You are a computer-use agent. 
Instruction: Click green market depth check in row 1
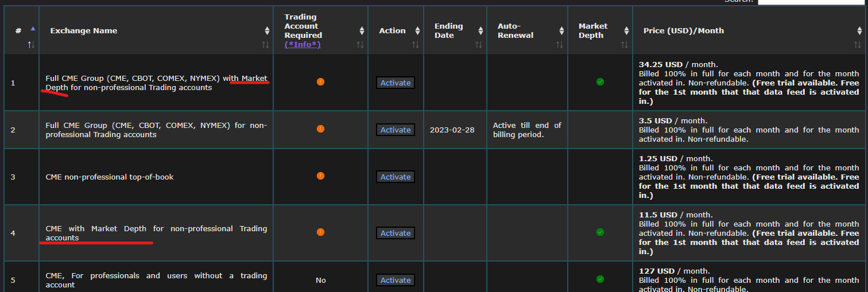click(x=600, y=81)
